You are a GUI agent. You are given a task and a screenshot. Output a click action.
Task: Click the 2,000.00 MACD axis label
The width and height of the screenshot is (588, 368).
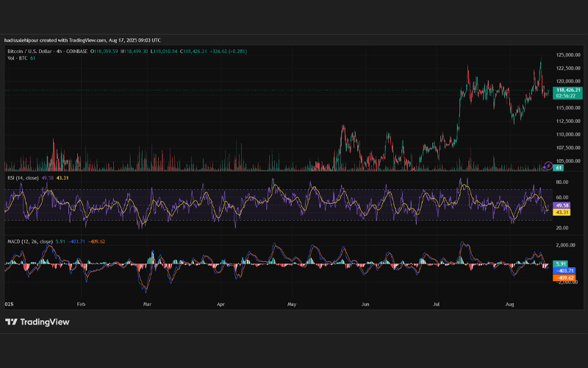coord(566,245)
